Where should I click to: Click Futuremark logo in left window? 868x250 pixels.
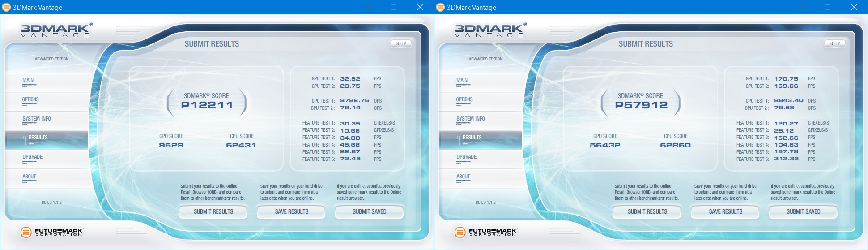52,232
